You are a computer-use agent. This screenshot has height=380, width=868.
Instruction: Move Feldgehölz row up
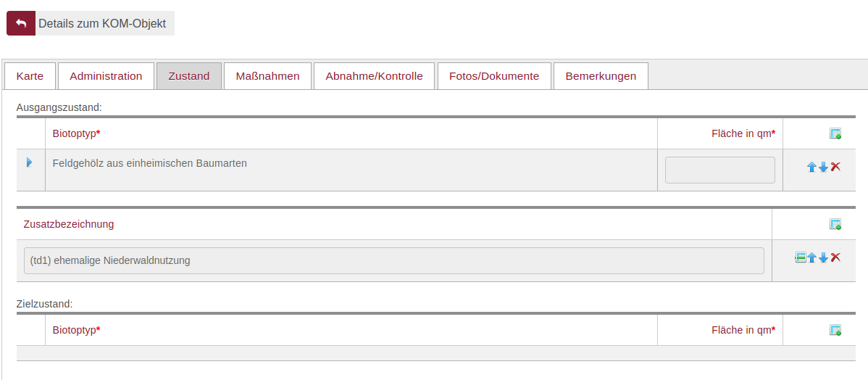(811, 167)
